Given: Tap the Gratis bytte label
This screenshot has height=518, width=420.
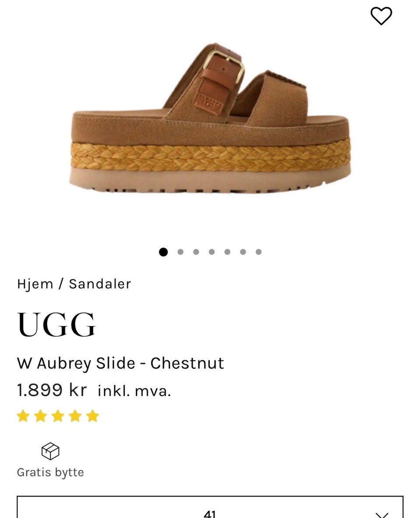Looking at the screenshot, I should (x=50, y=472).
